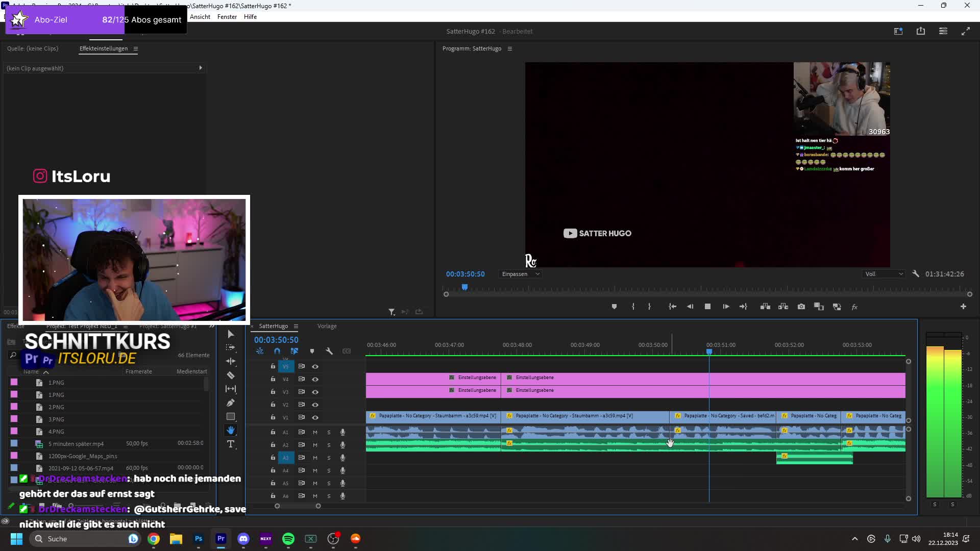Open SatterHugo timeline panel menu
Image resolution: width=980 pixels, height=551 pixels.
pos(296,326)
